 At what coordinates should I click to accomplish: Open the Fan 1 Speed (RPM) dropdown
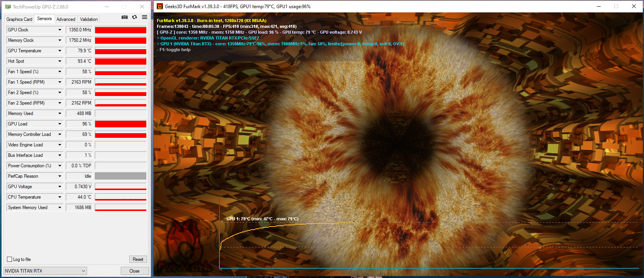pos(60,82)
